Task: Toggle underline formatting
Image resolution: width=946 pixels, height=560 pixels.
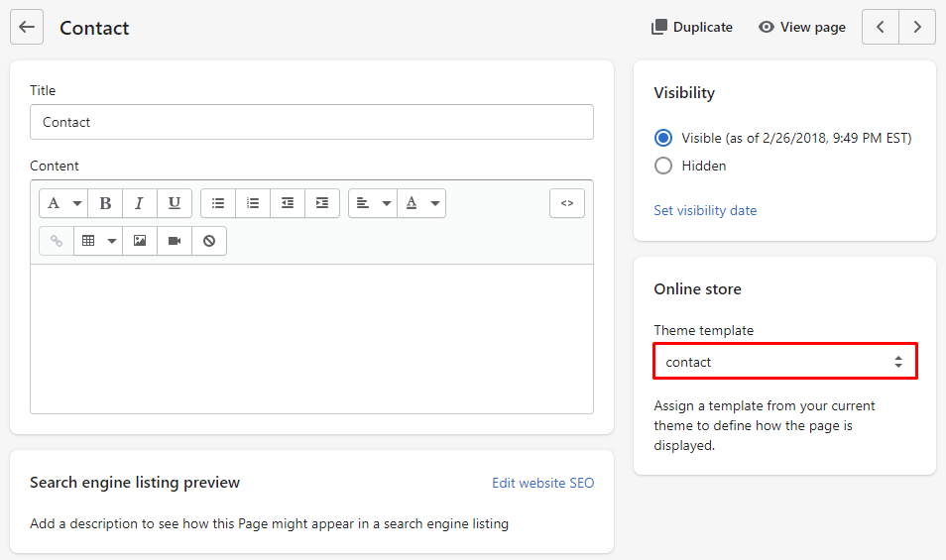Action: click(175, 203)
